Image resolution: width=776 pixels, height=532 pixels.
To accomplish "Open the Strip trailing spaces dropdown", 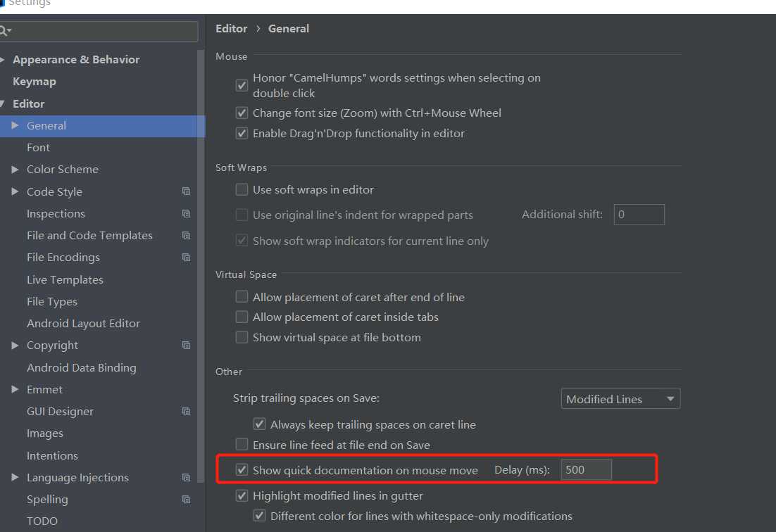I will [x=620, y=399].
